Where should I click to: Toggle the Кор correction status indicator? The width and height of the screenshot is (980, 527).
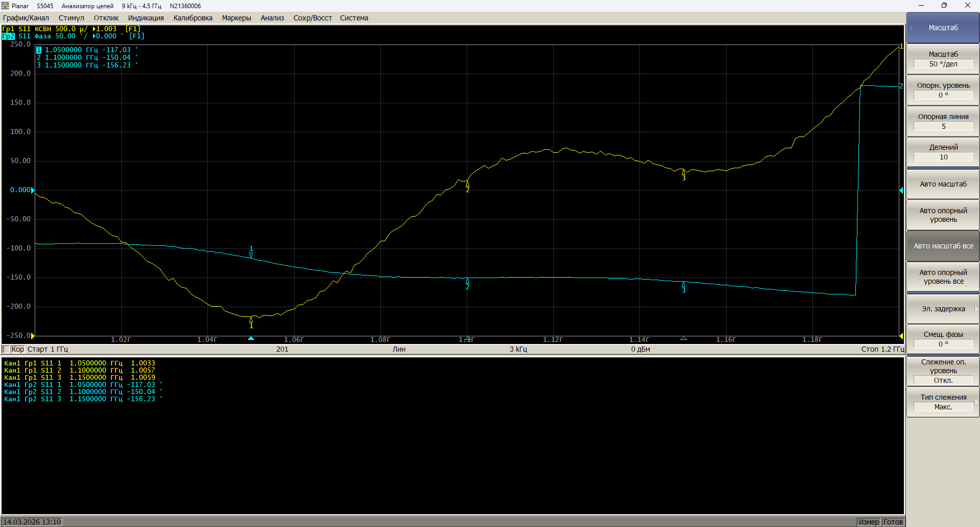[x=17, y=349]
